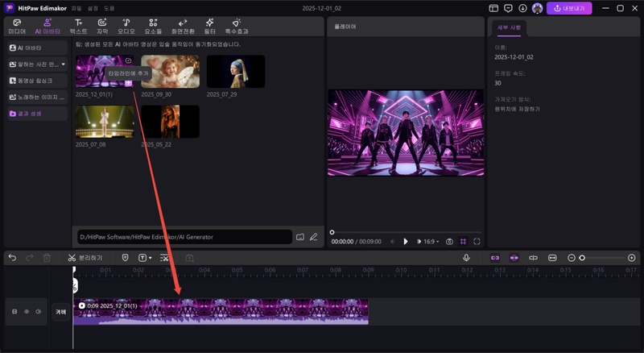This screenshot has width=644, height=353.
Task: Open the folder icon beside the output path
Action: point(300,237)
